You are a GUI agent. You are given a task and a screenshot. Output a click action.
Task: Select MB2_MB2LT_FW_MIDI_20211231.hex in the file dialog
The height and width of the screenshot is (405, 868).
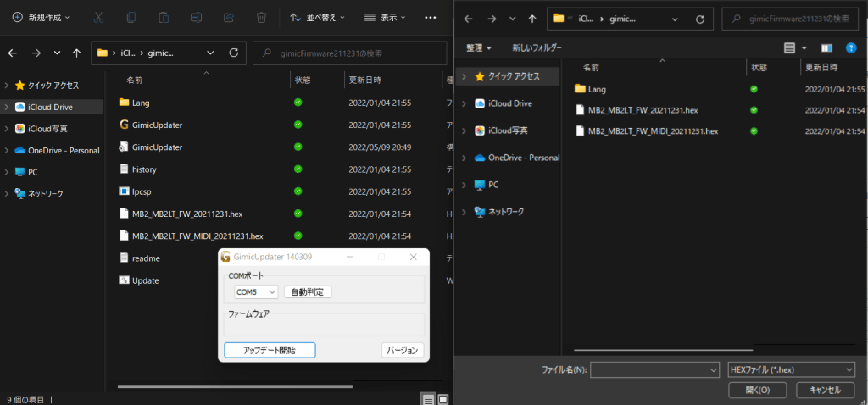tap(653, 131)
